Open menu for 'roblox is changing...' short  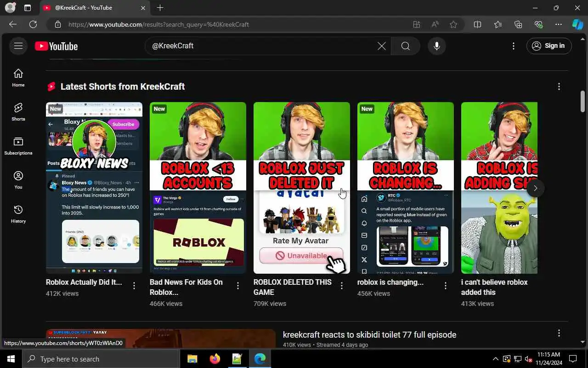click(446, 286)
